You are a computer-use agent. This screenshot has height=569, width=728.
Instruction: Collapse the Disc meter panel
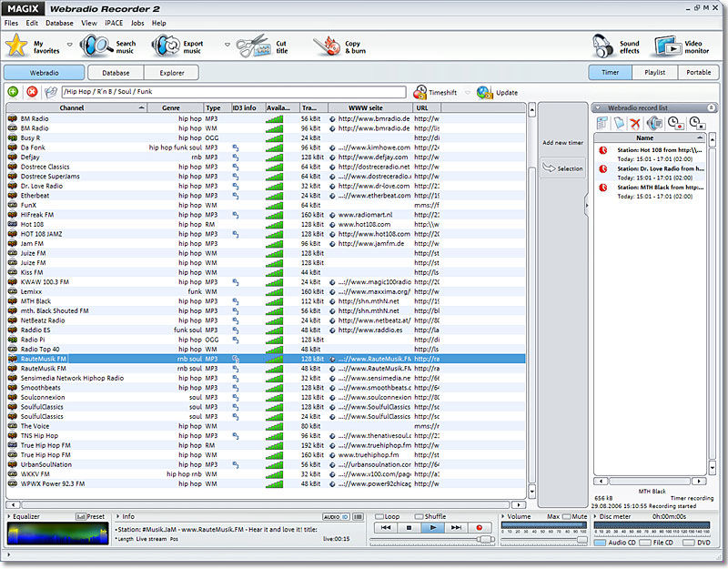(x=596, y=516)
